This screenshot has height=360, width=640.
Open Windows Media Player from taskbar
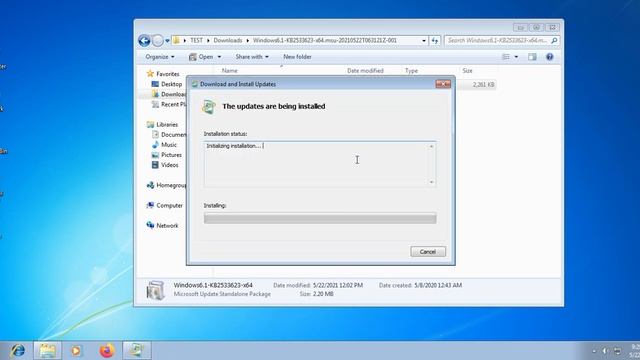pyautogui.click(x=76, y=350)
